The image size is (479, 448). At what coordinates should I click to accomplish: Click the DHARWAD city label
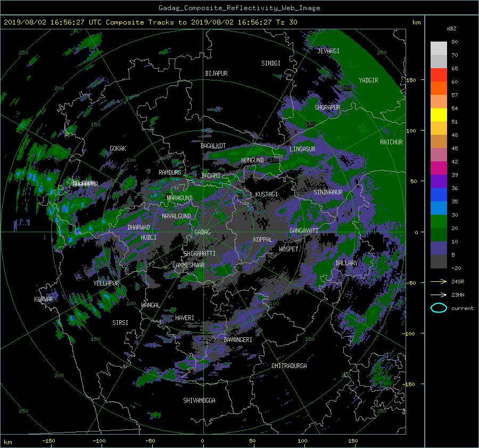[138, 227]
